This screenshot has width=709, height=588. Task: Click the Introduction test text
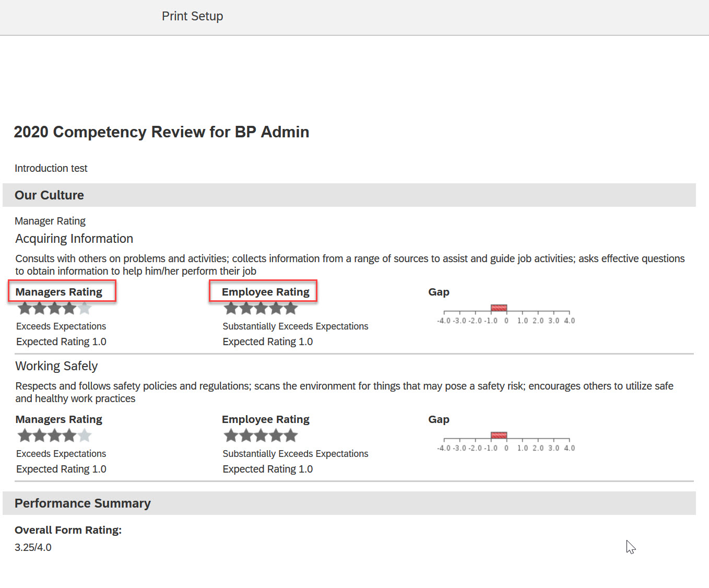pyautogui.click(x=51, y=168)
